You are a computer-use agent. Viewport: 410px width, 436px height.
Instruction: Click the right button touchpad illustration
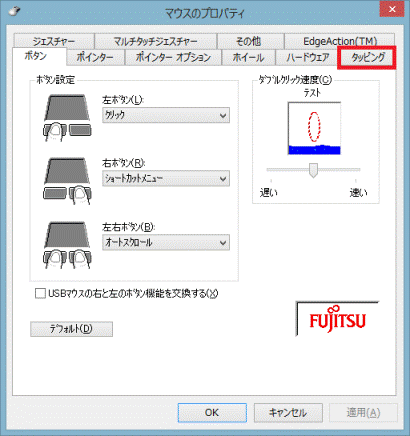click(67, 181)
